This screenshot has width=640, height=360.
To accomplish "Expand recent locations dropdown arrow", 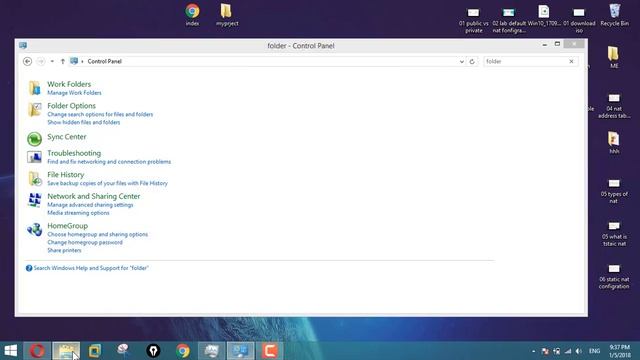I will tap(52, 61).
